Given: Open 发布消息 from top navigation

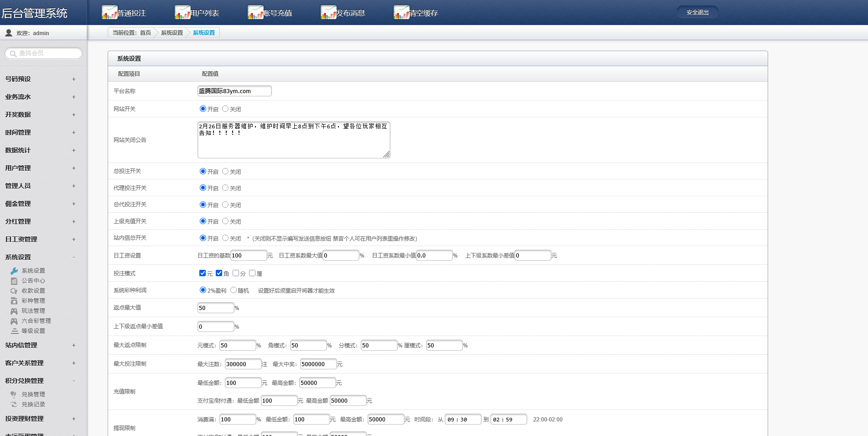Looking at the screenshot, I should coord(351,13).
